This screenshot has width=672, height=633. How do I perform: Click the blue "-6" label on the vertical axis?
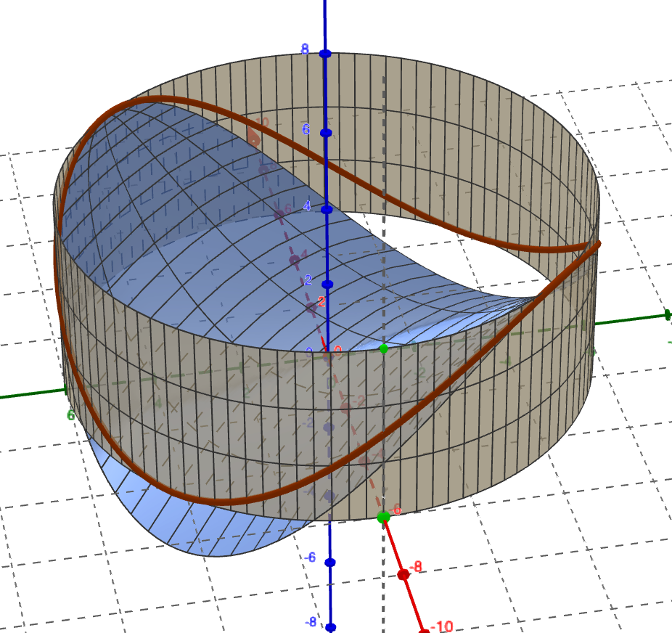310,558
